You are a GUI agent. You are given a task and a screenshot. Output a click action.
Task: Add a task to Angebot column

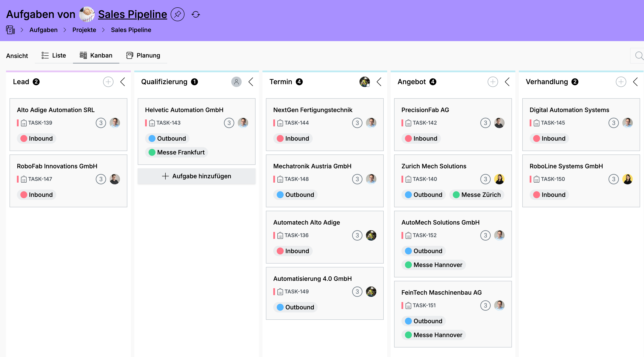[493, 82]
